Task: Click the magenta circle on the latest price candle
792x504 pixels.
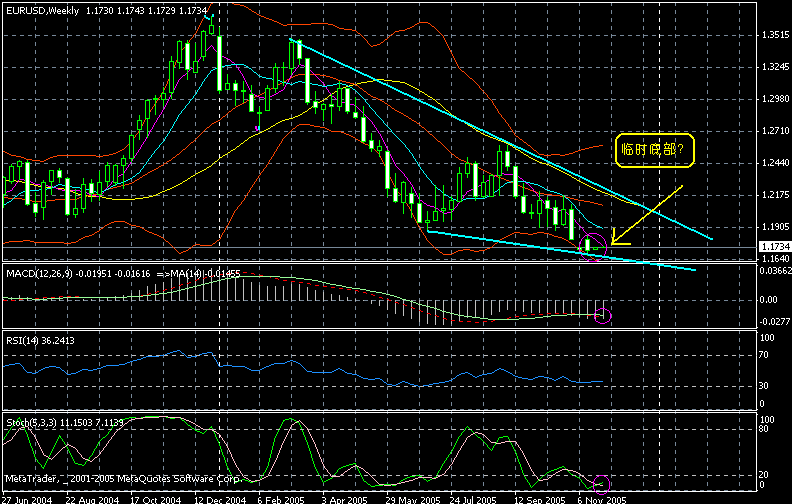Action: point(594,243)
